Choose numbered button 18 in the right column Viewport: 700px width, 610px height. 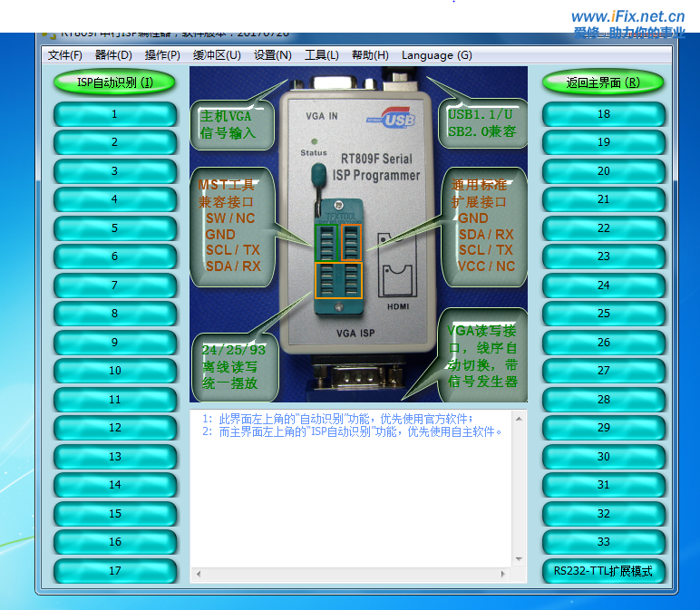point(603,114)
